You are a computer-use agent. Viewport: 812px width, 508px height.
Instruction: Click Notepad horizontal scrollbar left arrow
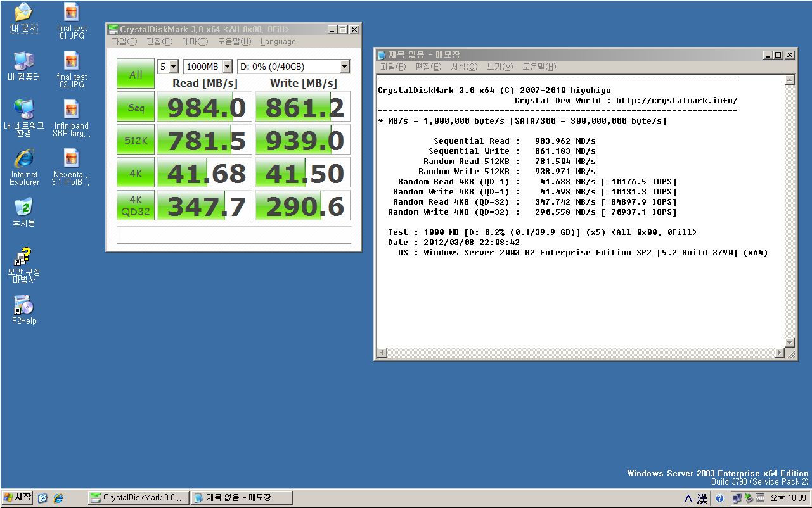382,353
